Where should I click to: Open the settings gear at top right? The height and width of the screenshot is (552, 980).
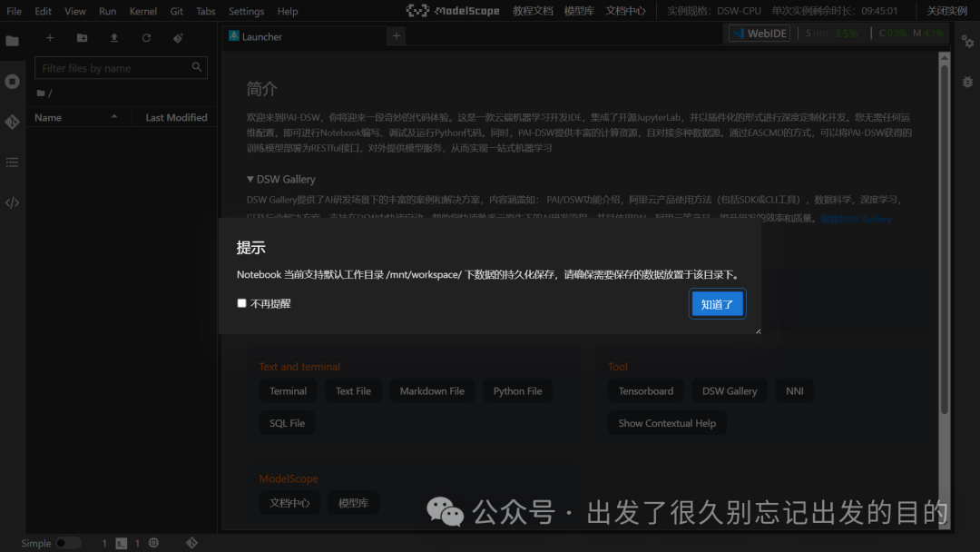[966, 42]
